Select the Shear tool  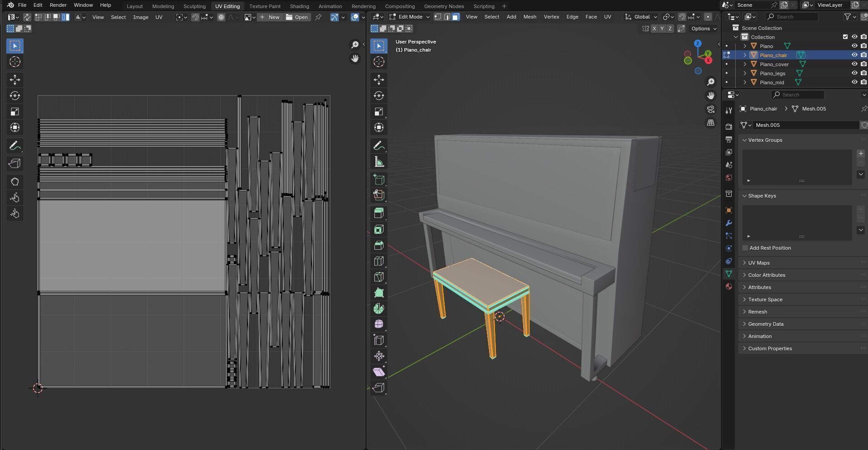(379, 372)
